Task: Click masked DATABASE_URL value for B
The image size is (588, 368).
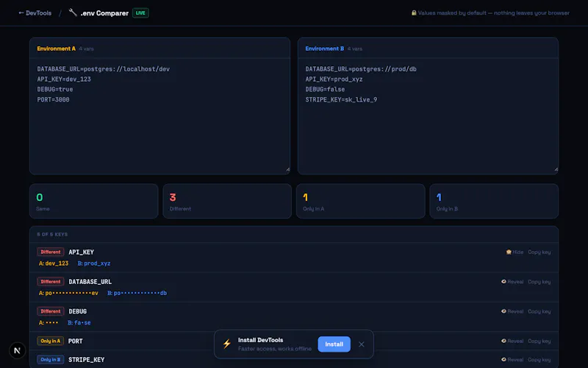Action: coord(137,293)
